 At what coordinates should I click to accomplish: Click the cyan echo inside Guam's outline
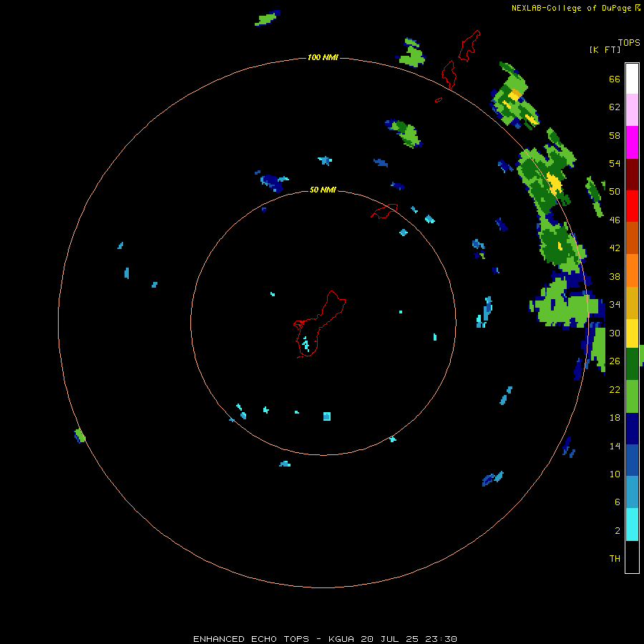[306, 344]
